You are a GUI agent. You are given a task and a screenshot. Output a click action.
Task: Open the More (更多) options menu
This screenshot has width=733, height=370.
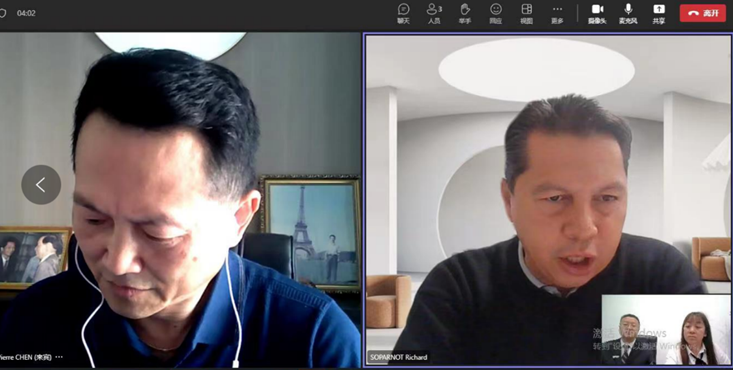click(x=557, y=14)
